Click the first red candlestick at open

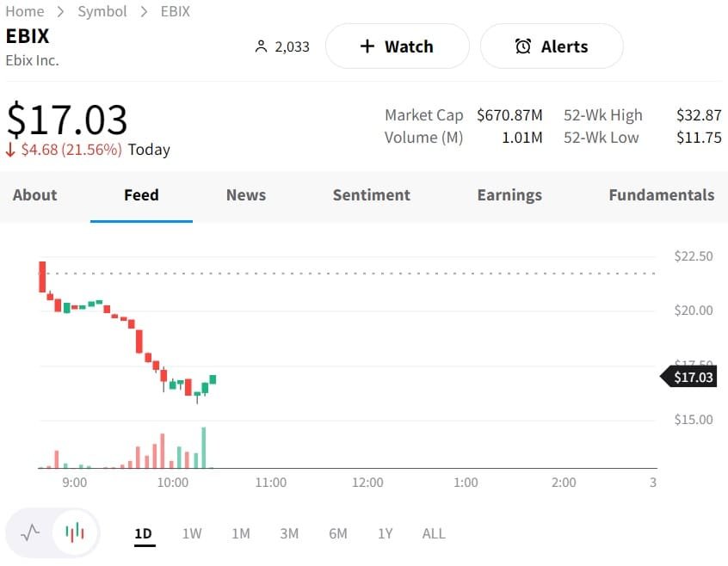pyautogui.click(x=41, y=277)
